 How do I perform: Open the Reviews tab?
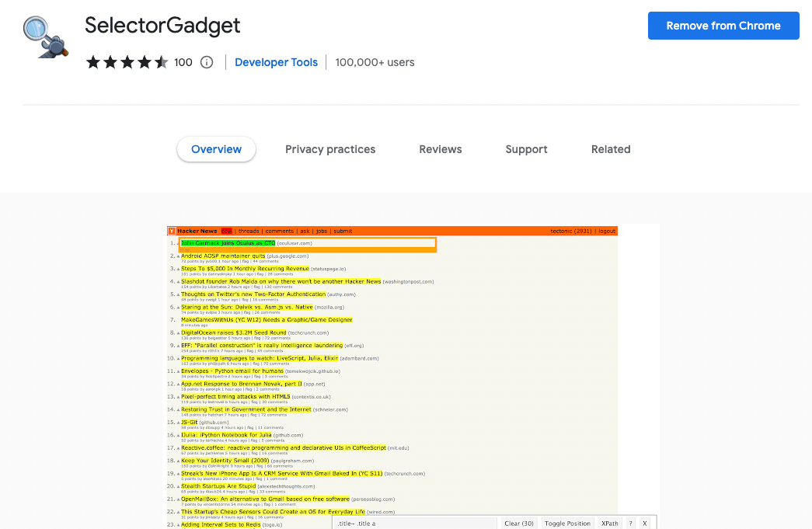pos(441,149)
